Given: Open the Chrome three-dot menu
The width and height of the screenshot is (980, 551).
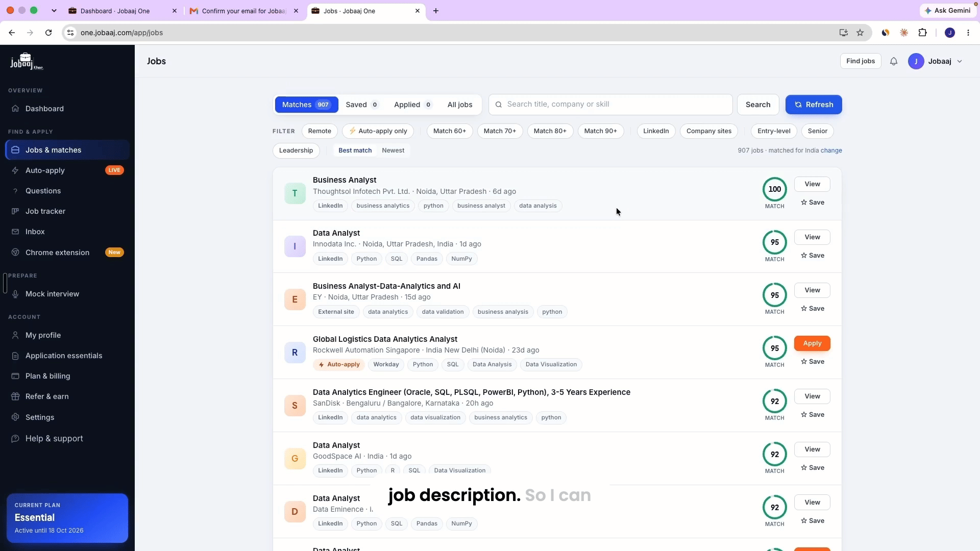Looking at the screenshot, I should pos(968,33).
